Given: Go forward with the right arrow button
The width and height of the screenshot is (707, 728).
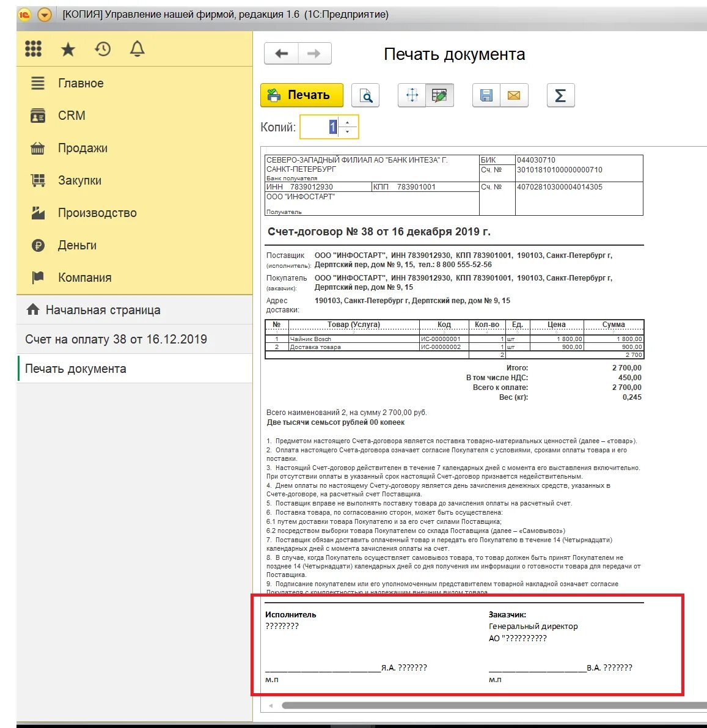Looking at the screenshot, I should tap(314, 53).
